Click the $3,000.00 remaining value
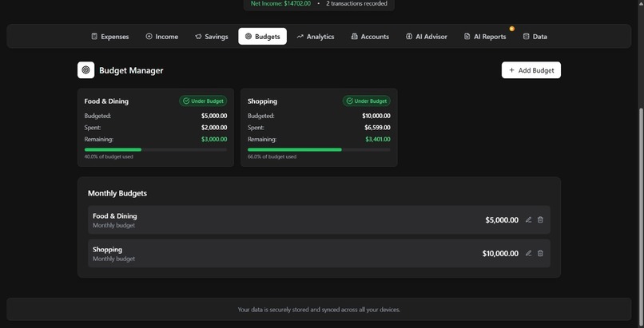Image resolution: width=644 pixels, height=328 pixels. point(214,140)
